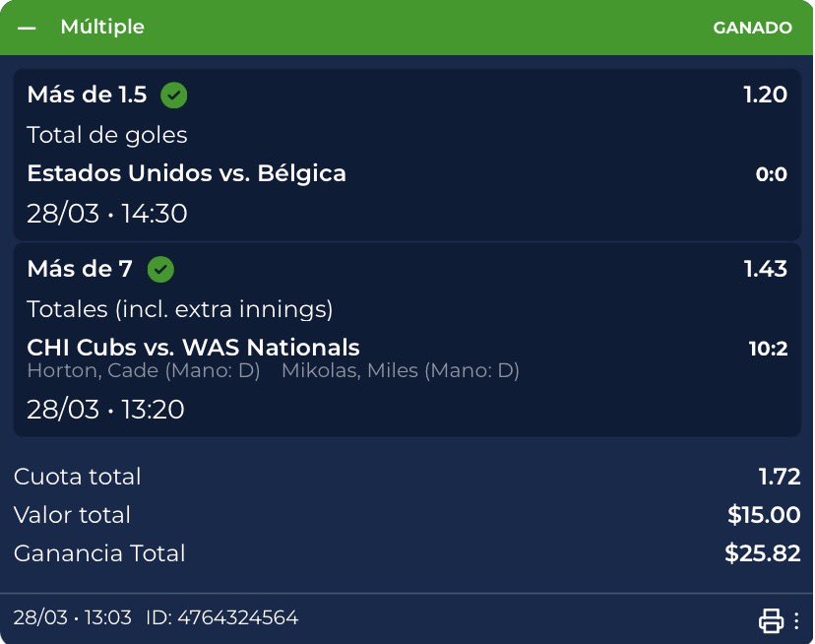Click the green check beside Más de 7
The image size is (815, 644).
160,269
